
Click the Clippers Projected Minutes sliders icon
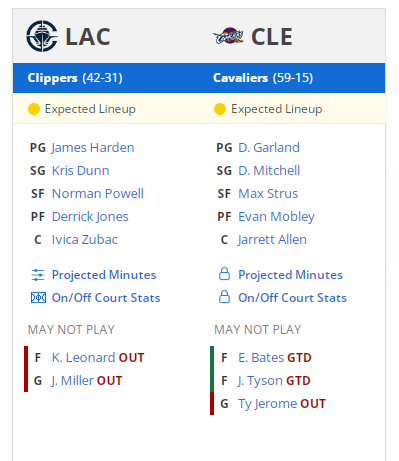(38, 275)
